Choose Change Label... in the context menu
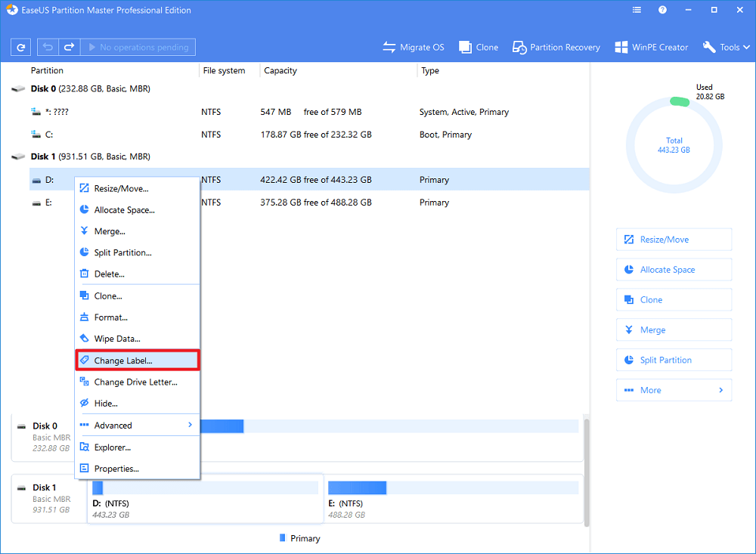The image size is (756, 554). pos(138,361)
